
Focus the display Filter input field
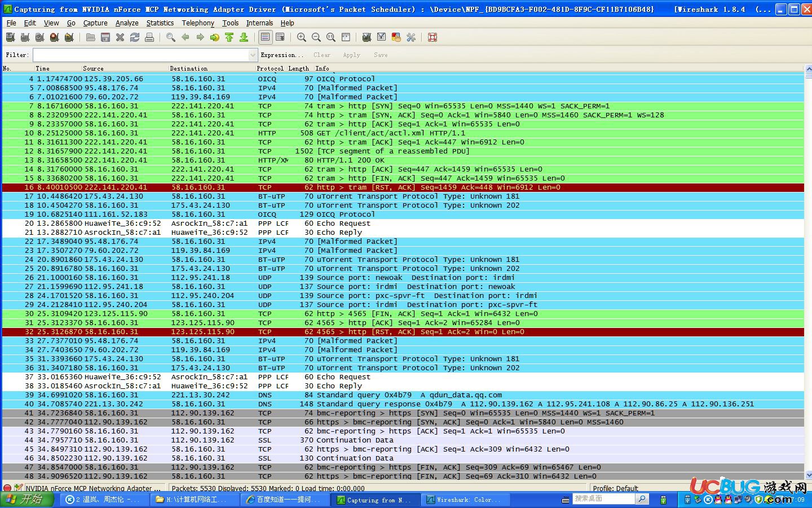pyautogui.click(x=141, y=55)
